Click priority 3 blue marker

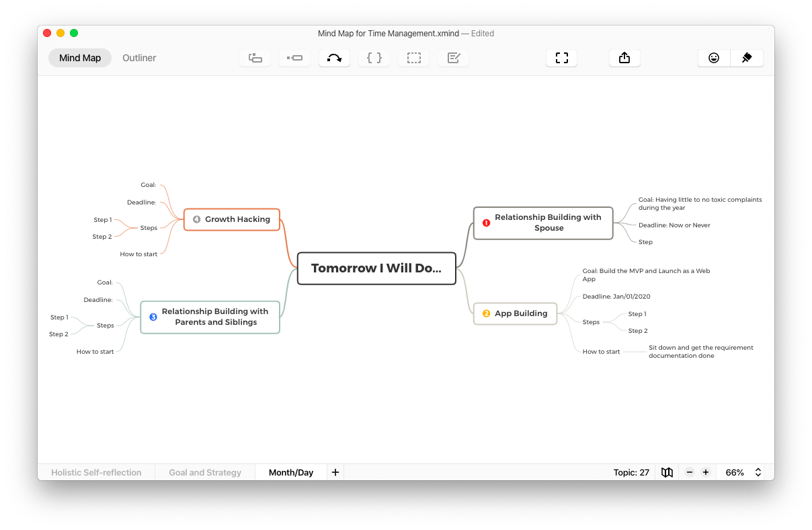coord(153,317)
